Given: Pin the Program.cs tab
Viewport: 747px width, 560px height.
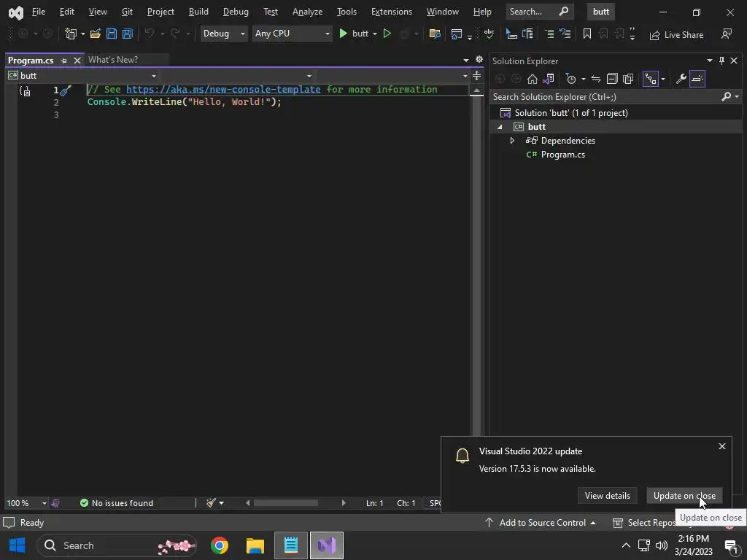Looking at the screenshot, I should 63,61.
